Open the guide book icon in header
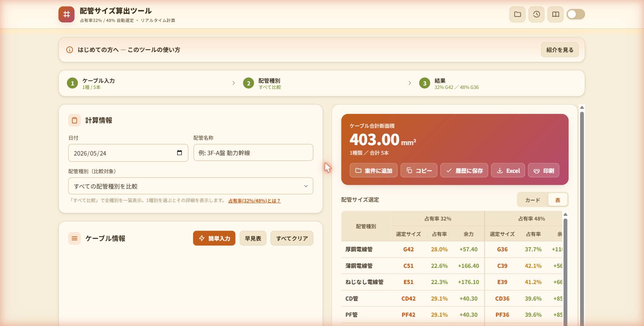Screen dimensions: 644x326 [555, 15]
